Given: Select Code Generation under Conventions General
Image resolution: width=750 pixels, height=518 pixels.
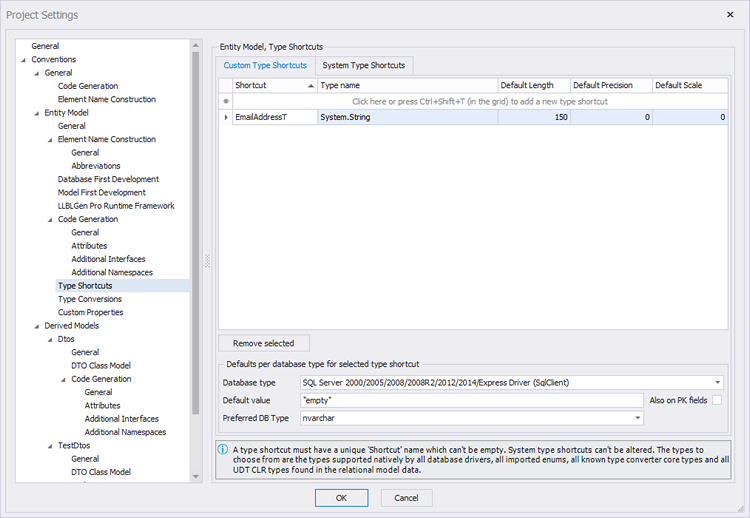Looking at the screenshot, I should [x=88, y=86].
